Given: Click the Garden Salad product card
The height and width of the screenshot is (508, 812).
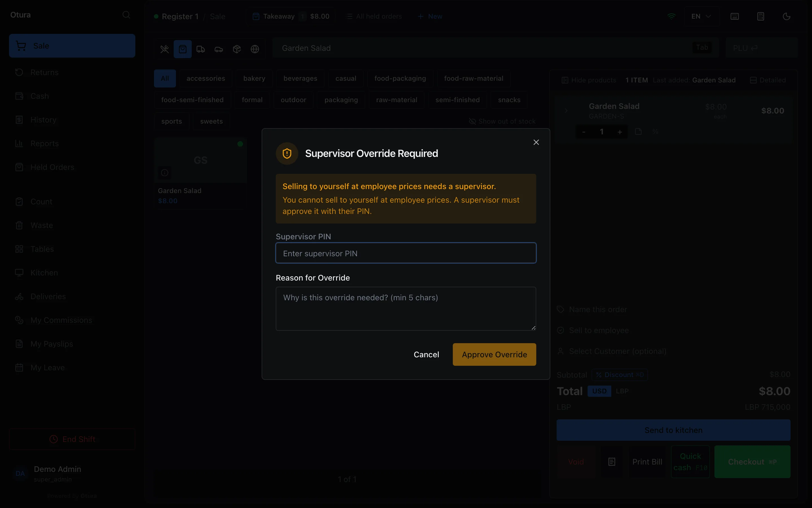Looking at the screenshot, I should pyautogui.click(x=201, y=173).
